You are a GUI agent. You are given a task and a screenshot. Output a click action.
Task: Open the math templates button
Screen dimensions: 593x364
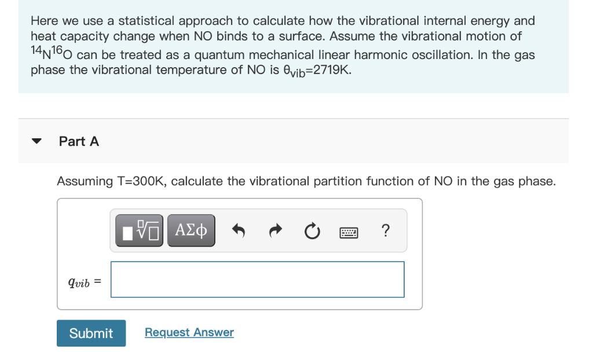(x=139, y=230)
